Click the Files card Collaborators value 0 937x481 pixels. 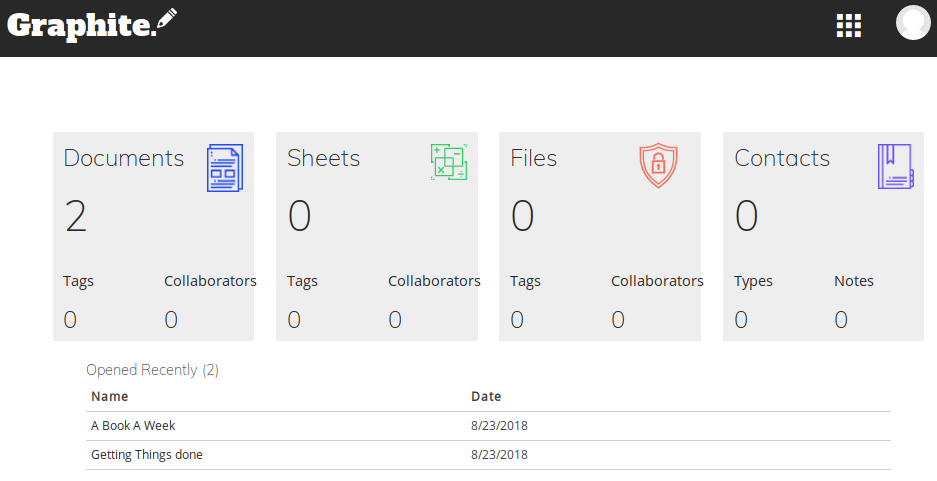[x=618, y=320]
